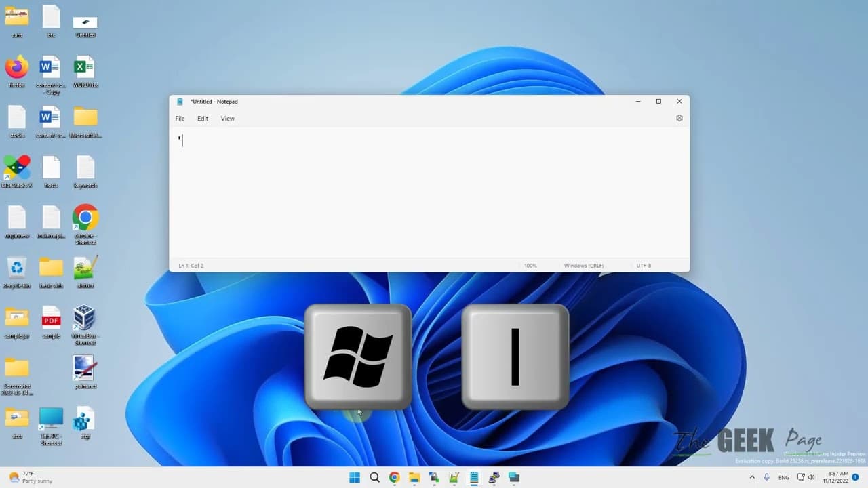This screenshot has height=488, width=868.
Task: Minimize the Notepad window
Action: 638,102
